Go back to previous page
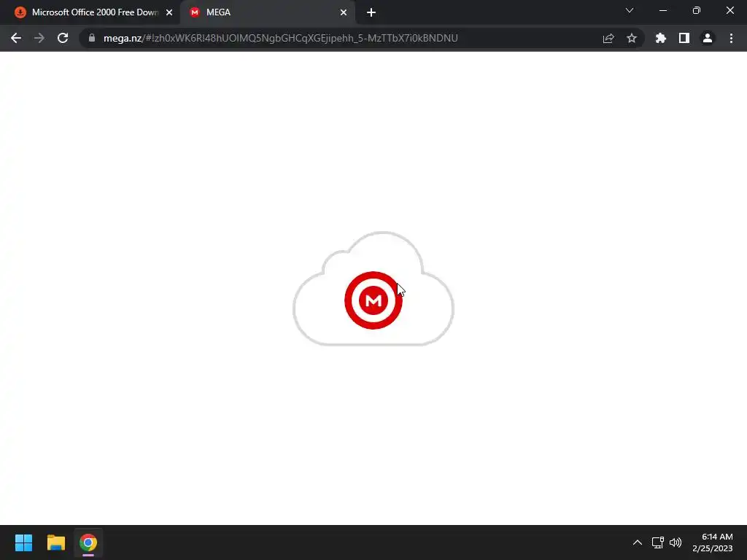747x560 pixels. click(16, 38)
